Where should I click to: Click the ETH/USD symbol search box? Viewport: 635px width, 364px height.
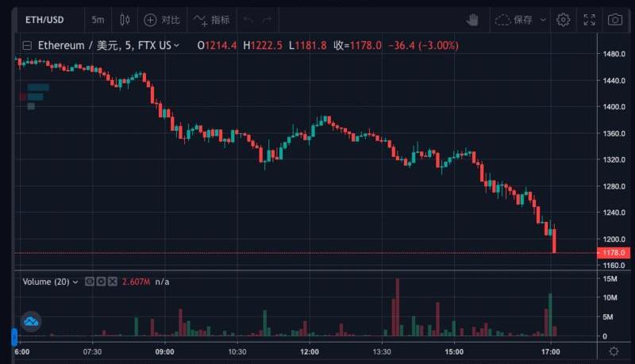coord(48,19)
